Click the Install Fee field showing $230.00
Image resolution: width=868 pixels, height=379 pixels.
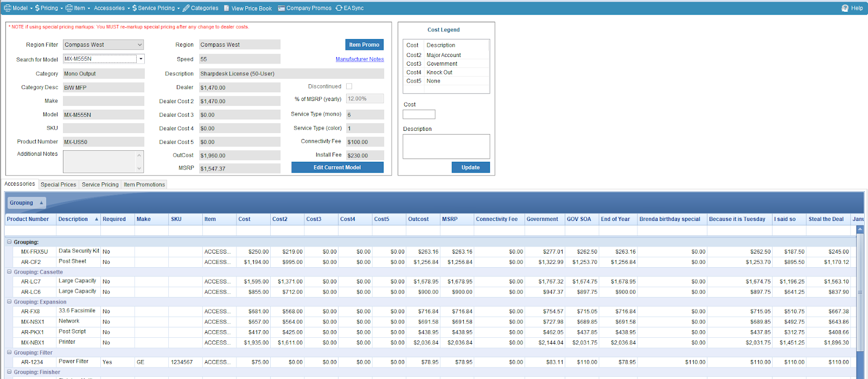(x=365, y=155)
